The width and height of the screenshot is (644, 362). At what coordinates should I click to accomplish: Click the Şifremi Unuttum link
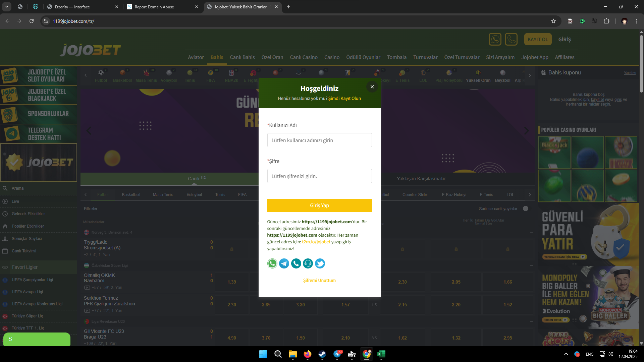coord(319,281)
